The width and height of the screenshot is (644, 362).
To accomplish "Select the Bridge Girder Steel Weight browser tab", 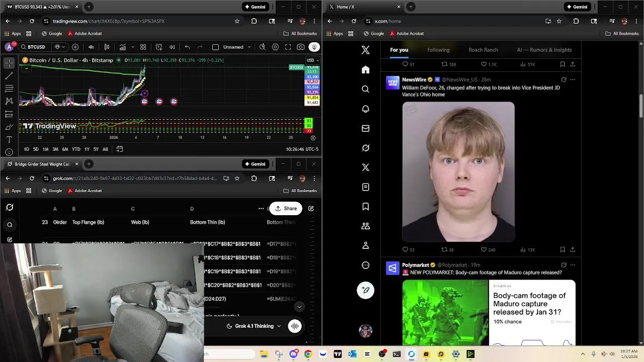I will 42,164.
